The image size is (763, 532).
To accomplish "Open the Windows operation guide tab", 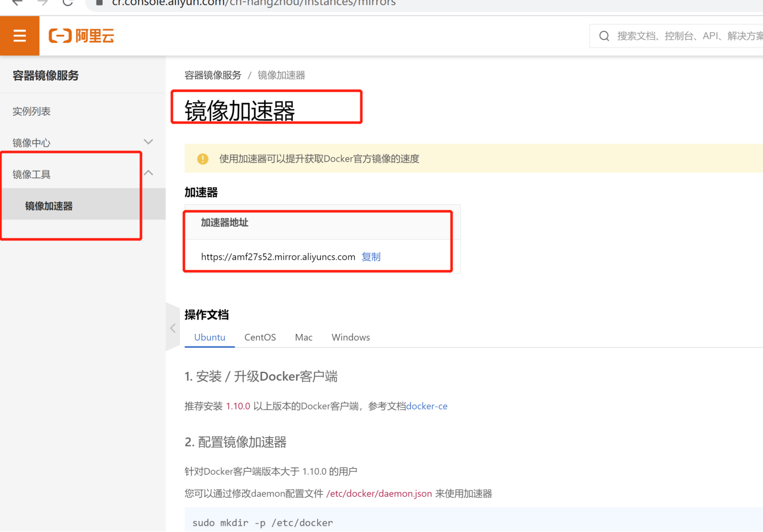I will coord(350,337).
